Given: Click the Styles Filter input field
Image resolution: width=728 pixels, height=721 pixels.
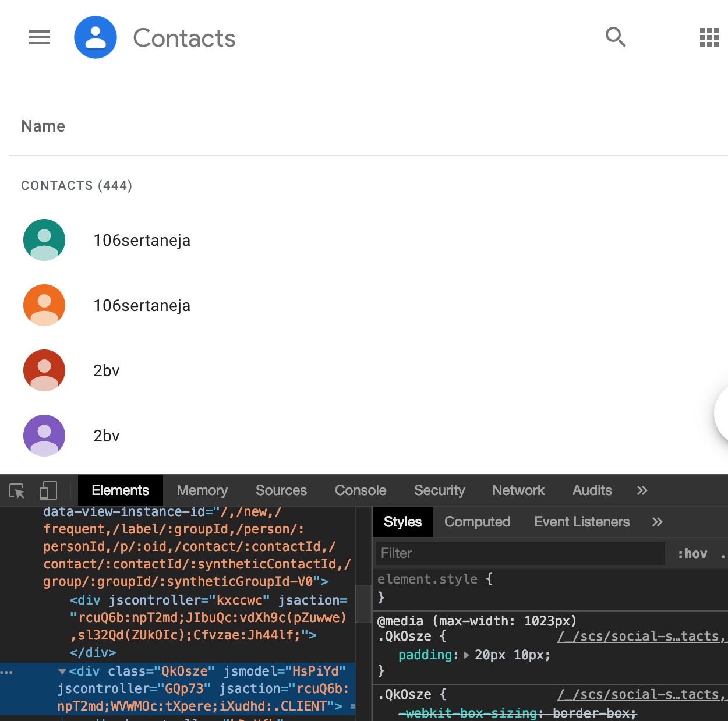Looking at the screenshot, I should (520, 553).
